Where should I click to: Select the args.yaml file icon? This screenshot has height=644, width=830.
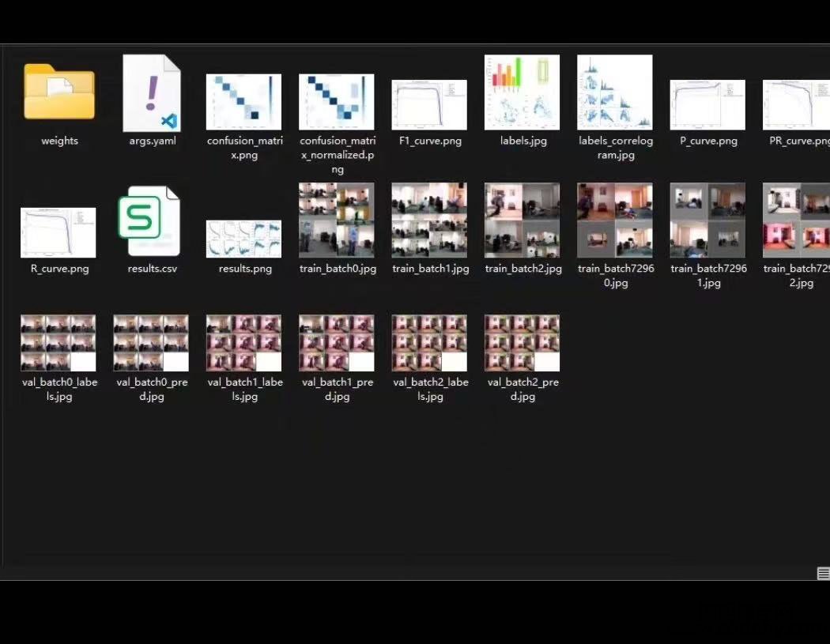coord(152,93)
